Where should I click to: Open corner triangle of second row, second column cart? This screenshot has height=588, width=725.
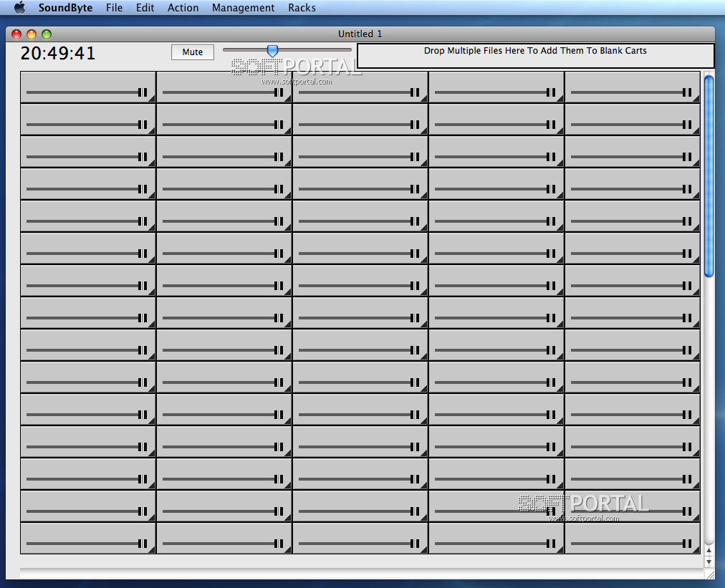pos(287,131)
